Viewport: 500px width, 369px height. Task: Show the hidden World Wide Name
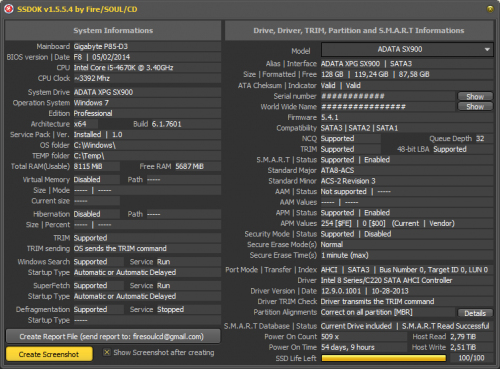475,107
